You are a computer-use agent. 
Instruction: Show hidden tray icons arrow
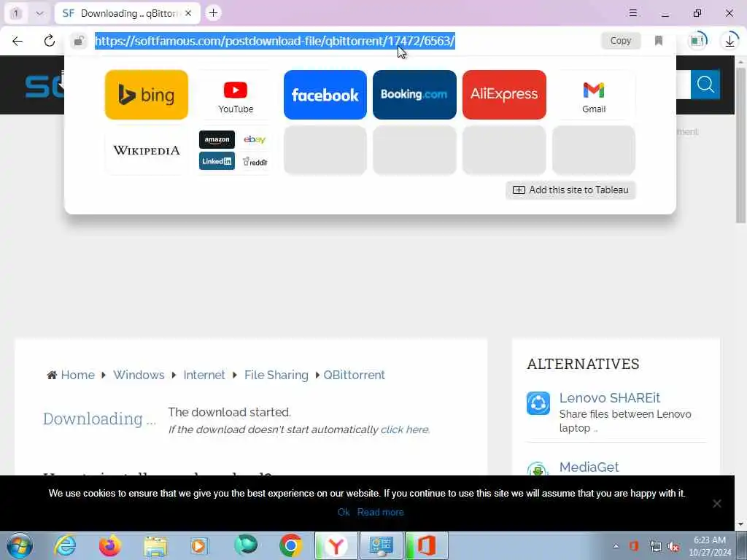(x=616, y=546)
